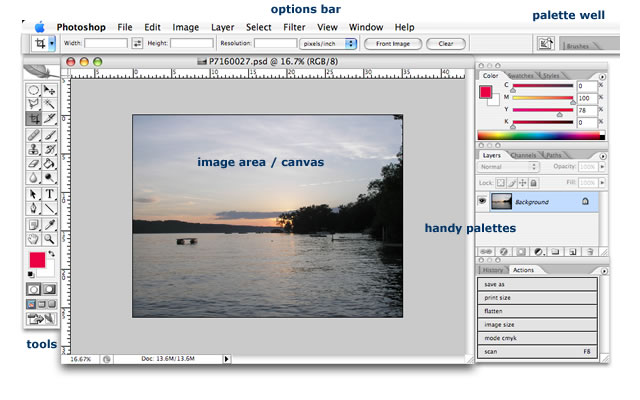Viewport: 640px width, 400px height.
Task: Select the Healing Brush tool
Action: 33,135
